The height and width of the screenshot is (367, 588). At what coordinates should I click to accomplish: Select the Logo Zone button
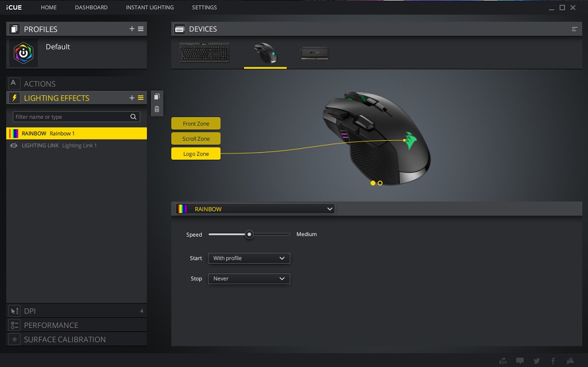click(x=196, y=153)
